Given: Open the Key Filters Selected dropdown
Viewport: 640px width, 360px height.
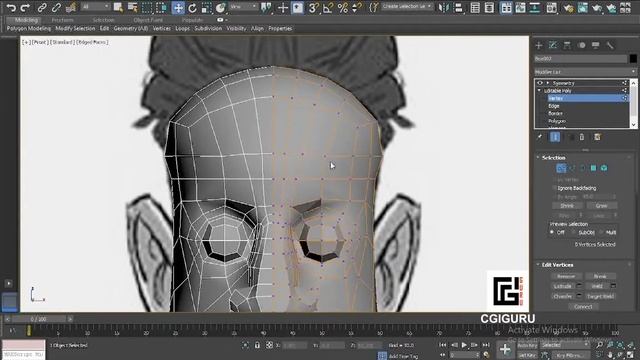Looking at the screenshot, I should [565, 345].
